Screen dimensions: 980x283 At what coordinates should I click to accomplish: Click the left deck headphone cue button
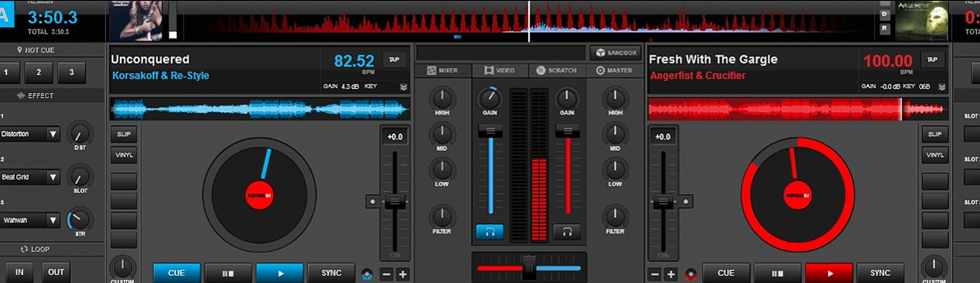pyautogui.click(x=490, y=232)
